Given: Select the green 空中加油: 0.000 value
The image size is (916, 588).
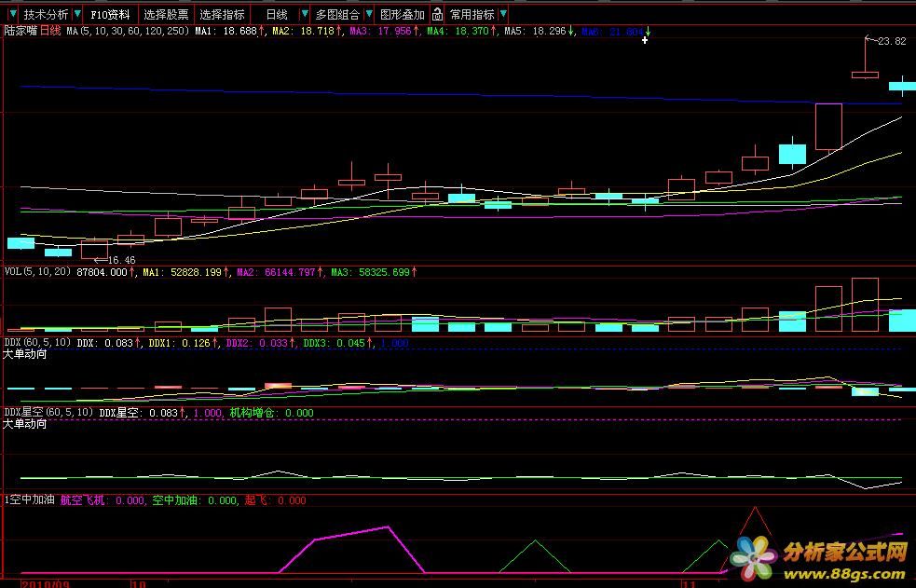Looking at the screenshot, I should pos(194,499).
